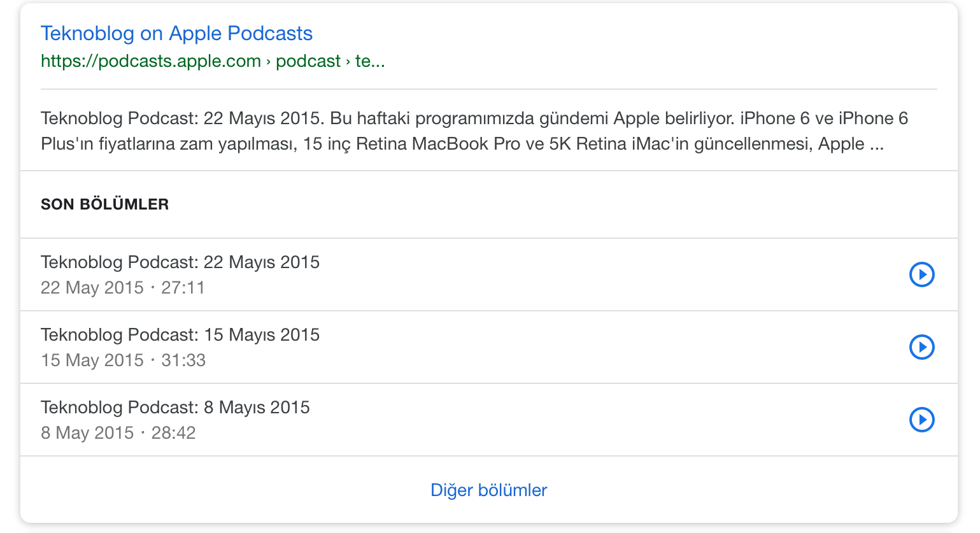Click the podcast description snippet text
Viewport: 980px width, 533px height.
click(x=474, y=131)
